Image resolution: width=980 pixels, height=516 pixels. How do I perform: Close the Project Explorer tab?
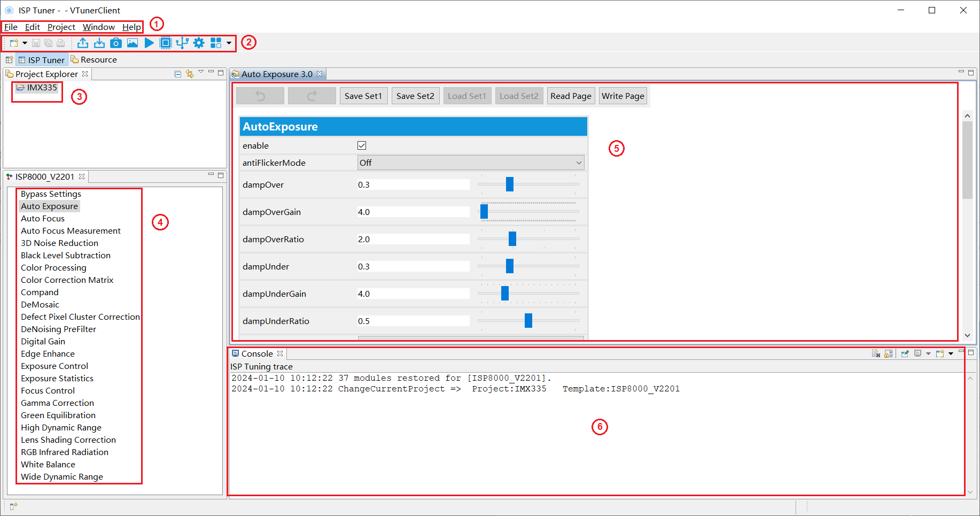point(85,74)
